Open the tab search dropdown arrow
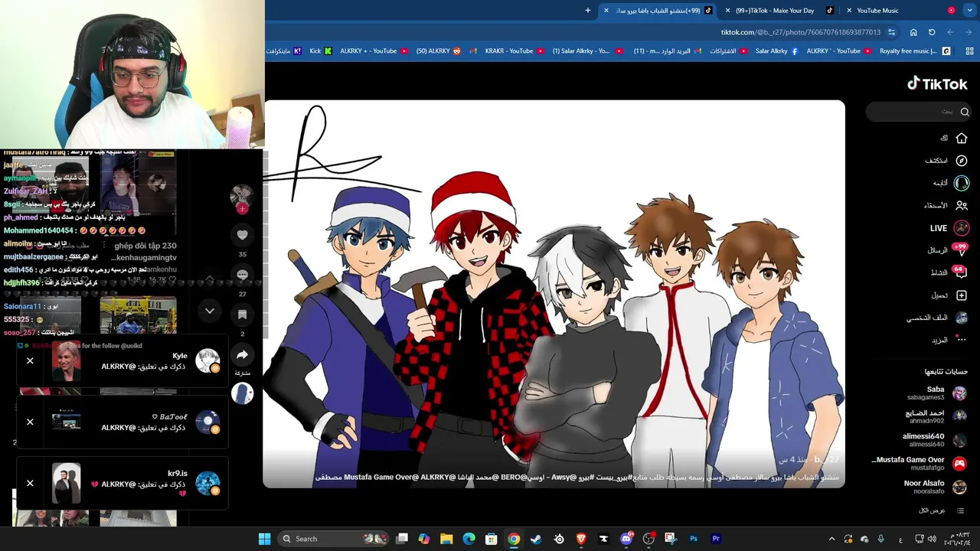This screenshot has height=551, width=980. [x=969, y=11]
